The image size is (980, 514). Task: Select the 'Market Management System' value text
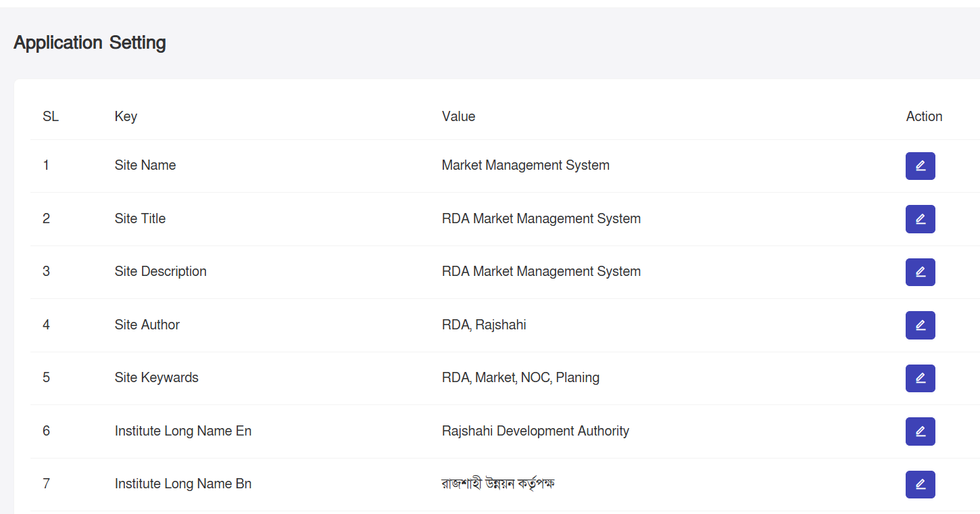(x=525, y=165)
